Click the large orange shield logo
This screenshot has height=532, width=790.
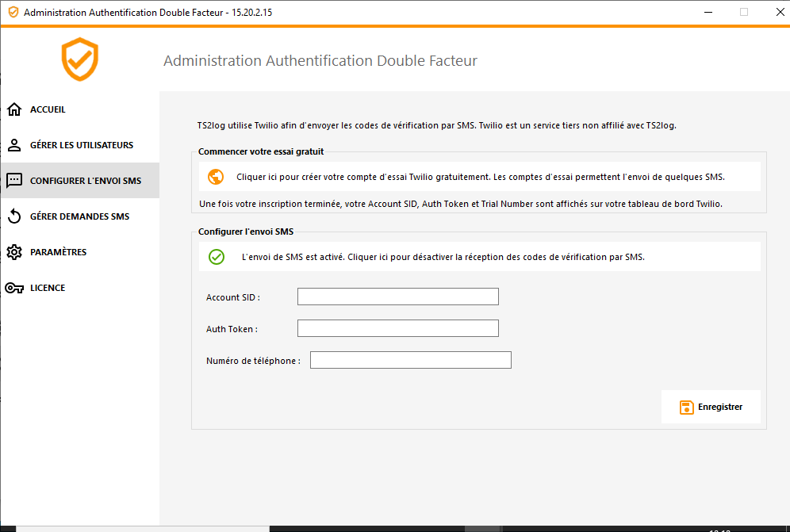[79, 59]
